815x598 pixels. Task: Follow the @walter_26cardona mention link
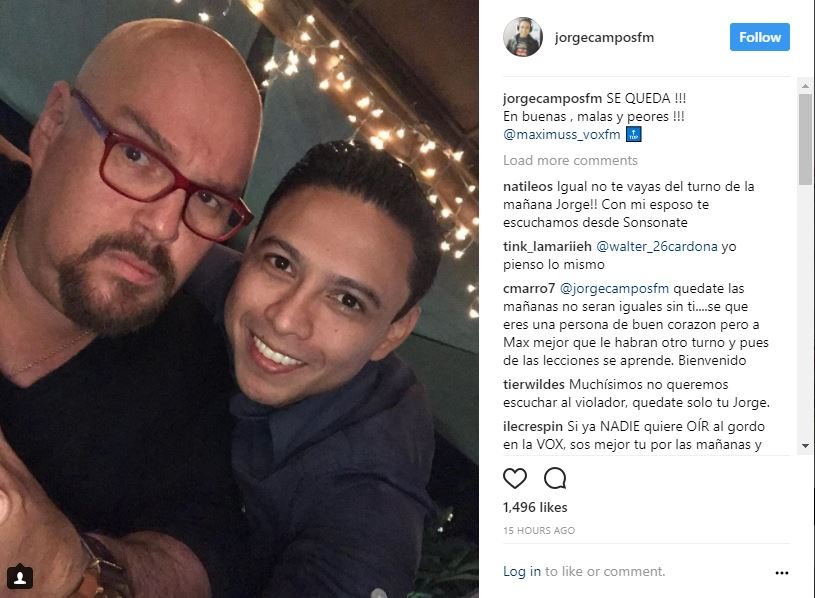tap(656, 246)
